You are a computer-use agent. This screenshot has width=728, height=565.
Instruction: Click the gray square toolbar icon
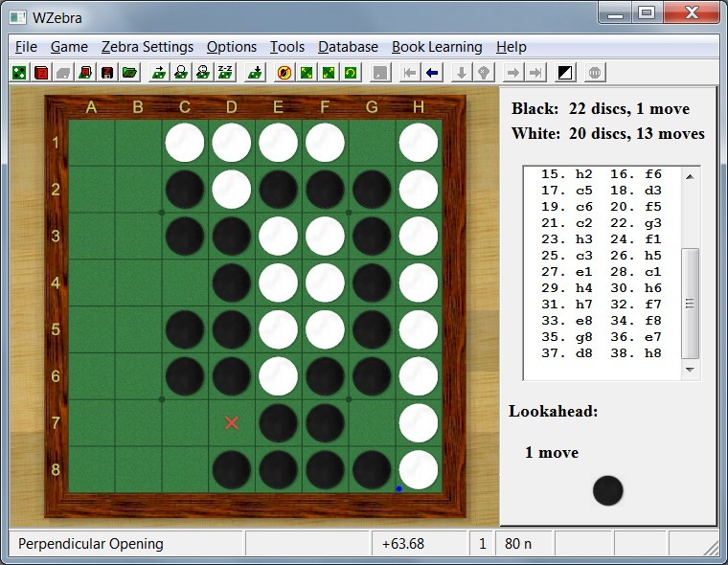[x=380, y=73]
